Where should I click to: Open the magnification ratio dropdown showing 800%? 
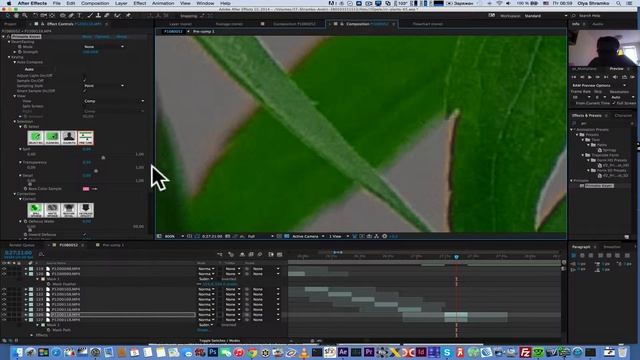click(174, 236)
